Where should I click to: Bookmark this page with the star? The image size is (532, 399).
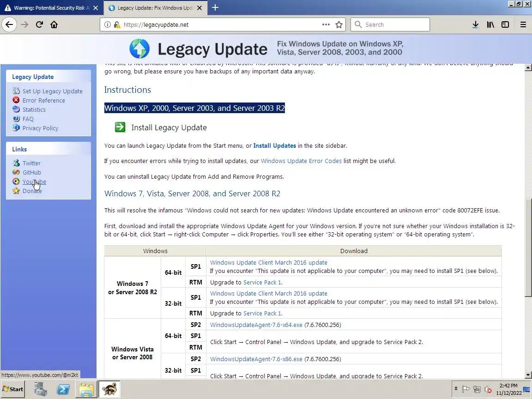339,24
